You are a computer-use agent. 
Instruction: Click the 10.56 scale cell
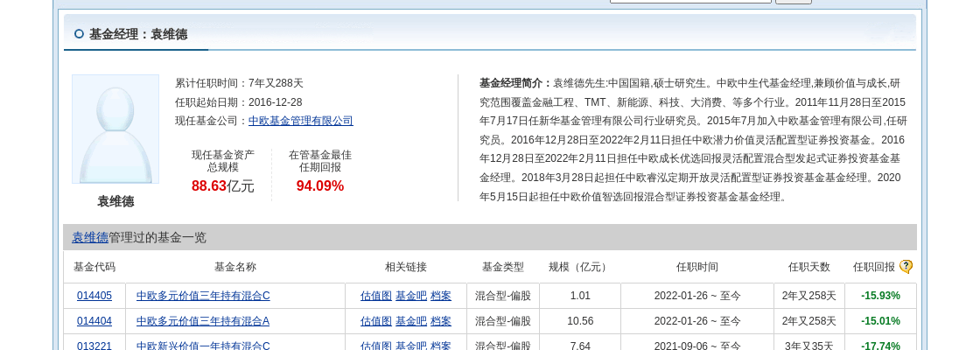click(x=580, y=321)
